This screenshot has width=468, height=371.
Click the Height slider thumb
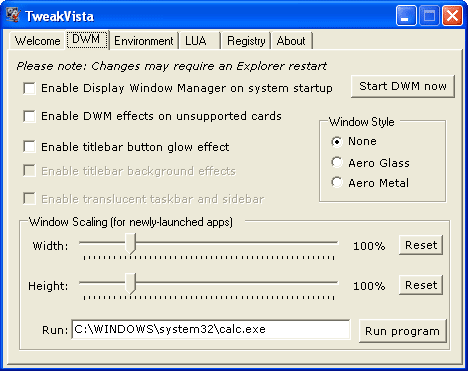pos(130,284)
